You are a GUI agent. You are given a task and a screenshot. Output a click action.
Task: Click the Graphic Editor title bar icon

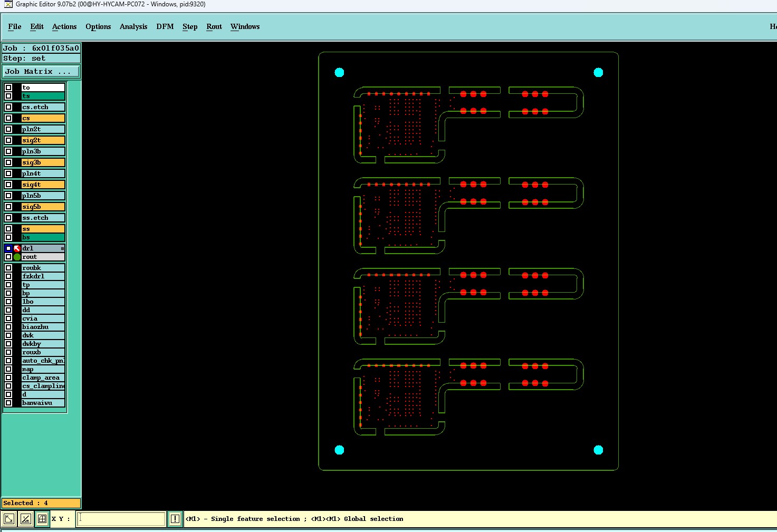(x=8, y=4)
